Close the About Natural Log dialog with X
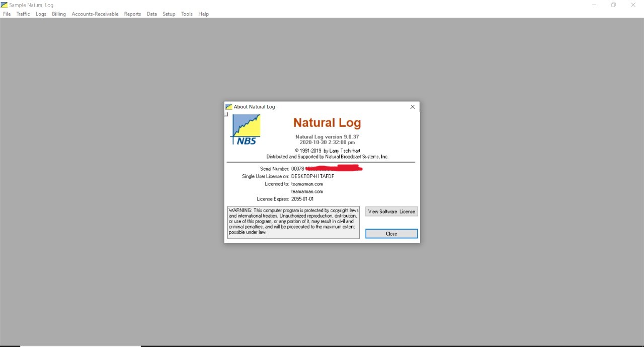This screenshot has width=644, height=347. click(413, 107)
